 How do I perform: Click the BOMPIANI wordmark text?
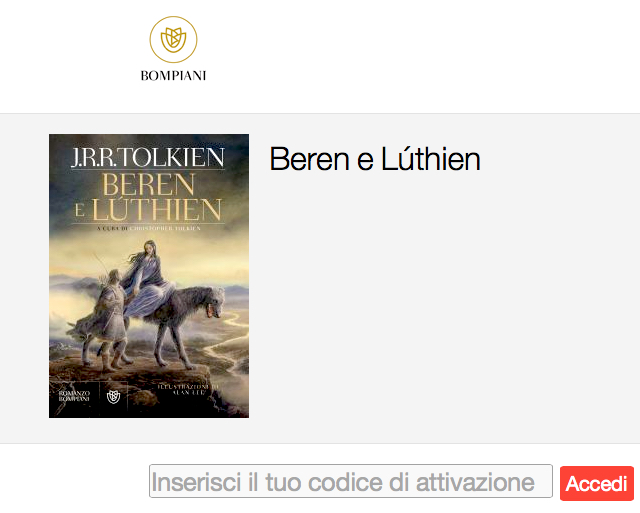click(x=173, y=76)
